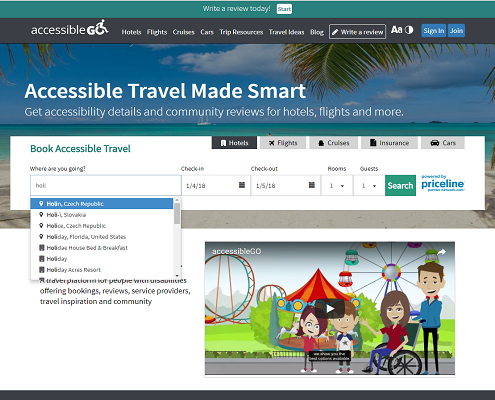Open the Guests dropdown
Image resolution: width=495 pixels, height=400 pixels.
369,185
